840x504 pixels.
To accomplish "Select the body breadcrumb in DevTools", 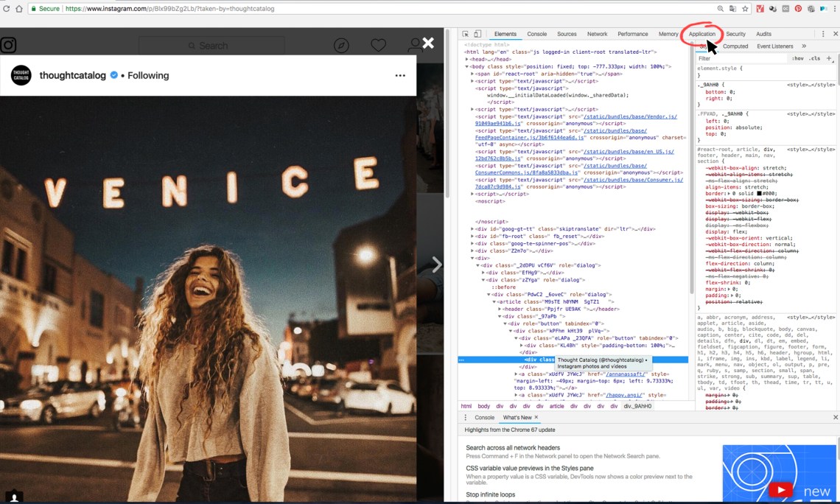I will 484,406.
